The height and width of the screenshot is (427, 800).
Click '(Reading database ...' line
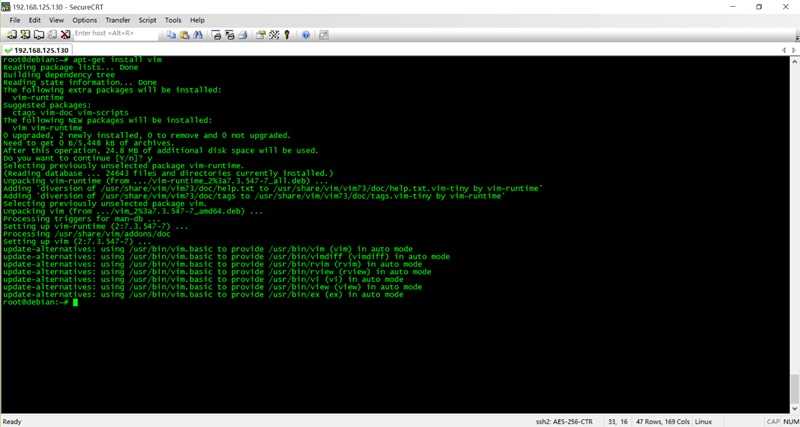tap(168, 173)
